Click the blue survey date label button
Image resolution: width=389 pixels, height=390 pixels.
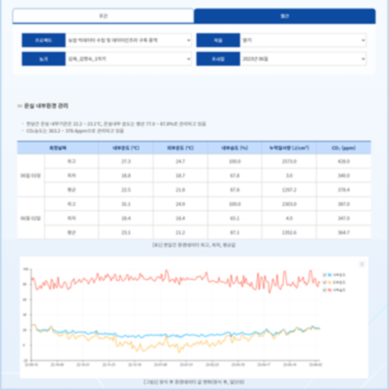(x=218, y=59)
